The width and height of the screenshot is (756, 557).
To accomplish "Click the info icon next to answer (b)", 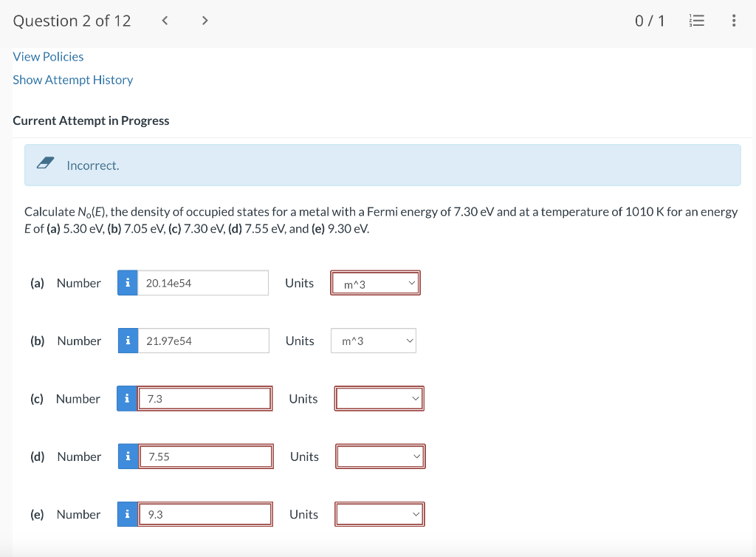I will [127, 341].
